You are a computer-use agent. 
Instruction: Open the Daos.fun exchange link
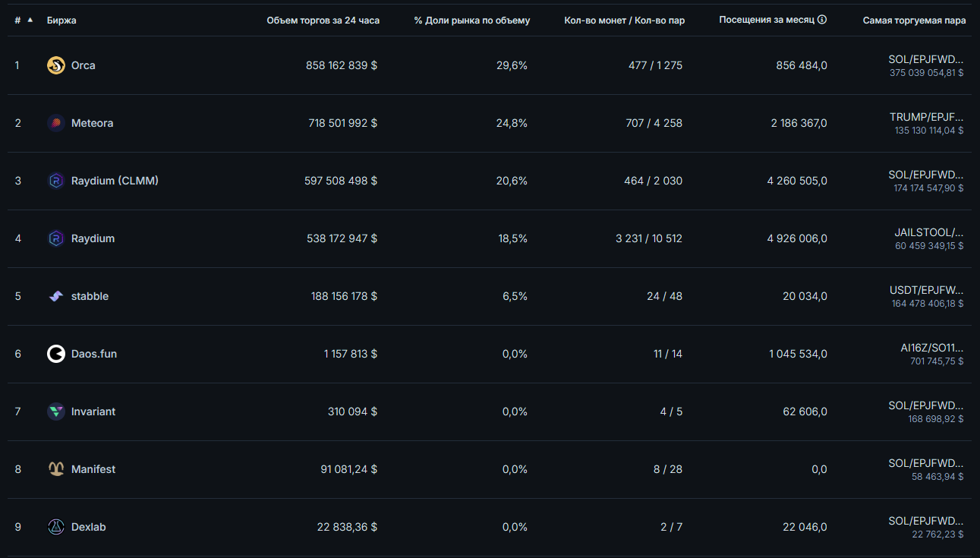click(x=94, y=354)
